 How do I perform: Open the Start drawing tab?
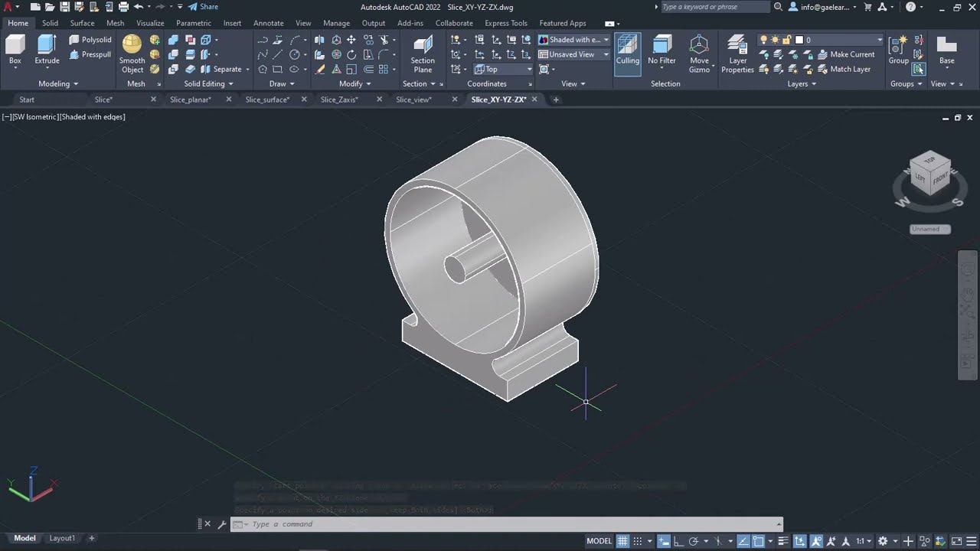[27, 99]
